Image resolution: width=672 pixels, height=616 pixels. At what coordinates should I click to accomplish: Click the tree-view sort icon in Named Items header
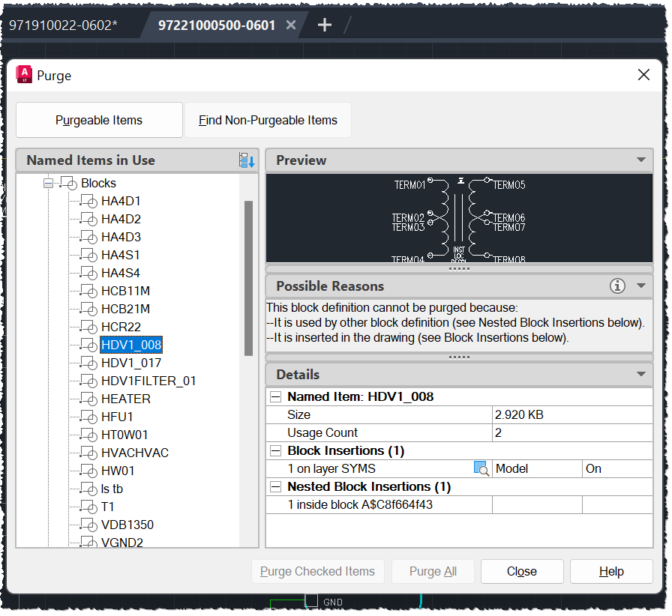point(248,160)
